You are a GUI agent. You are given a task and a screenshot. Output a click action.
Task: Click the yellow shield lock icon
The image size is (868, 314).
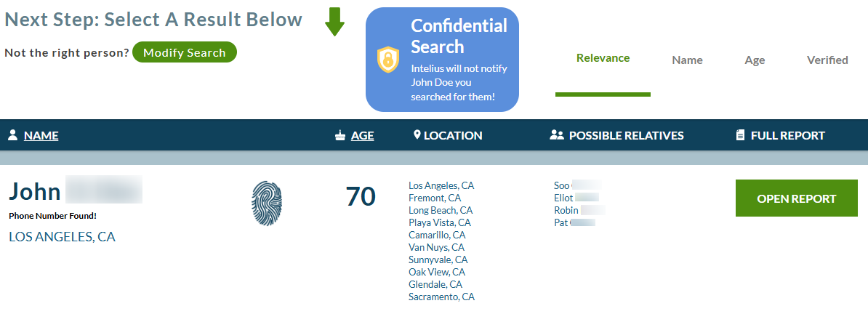[388, 60]
